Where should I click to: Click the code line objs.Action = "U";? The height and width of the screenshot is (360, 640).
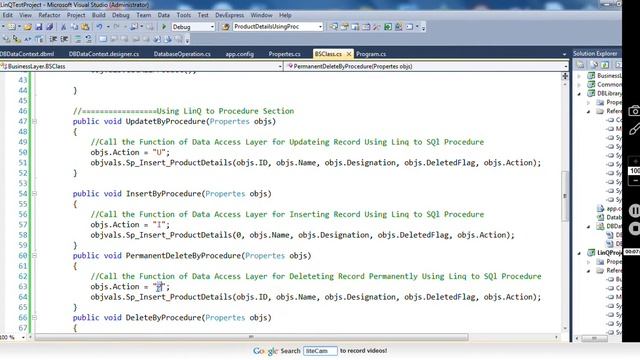click(130, 152)
